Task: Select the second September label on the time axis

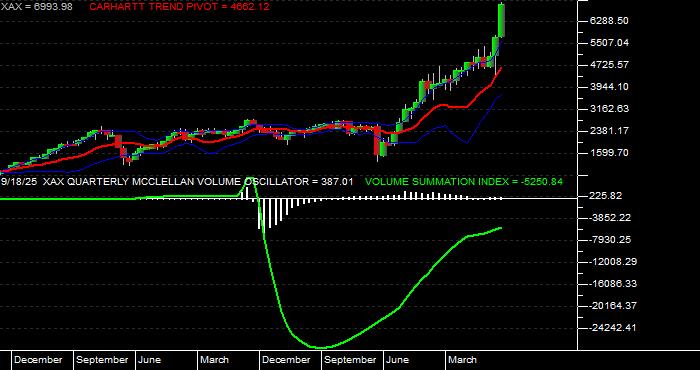Action: click(x=350, y=360)
